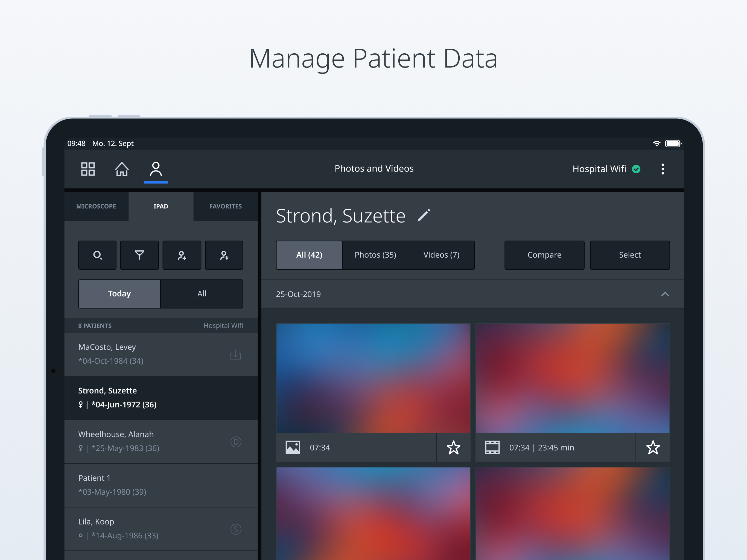The image size is (747, 560).
Task: Select patient MaCosto, Levey
Action: [x=161, y=354]
